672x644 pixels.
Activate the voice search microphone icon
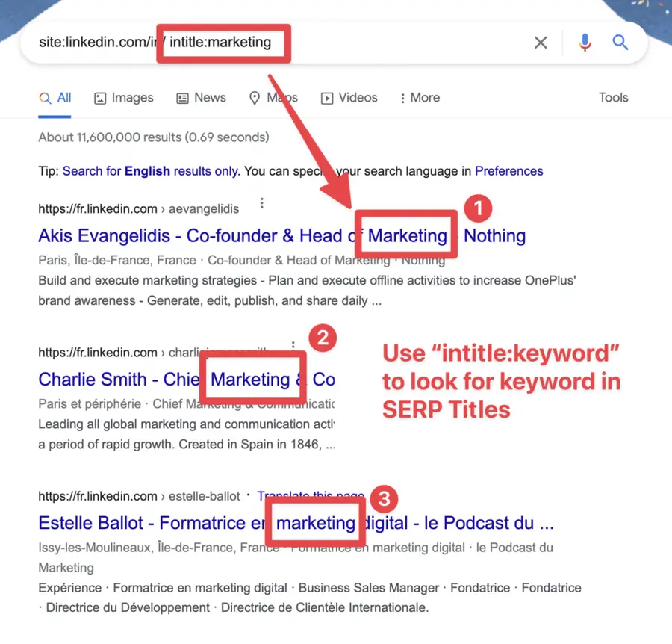point(585,43)
